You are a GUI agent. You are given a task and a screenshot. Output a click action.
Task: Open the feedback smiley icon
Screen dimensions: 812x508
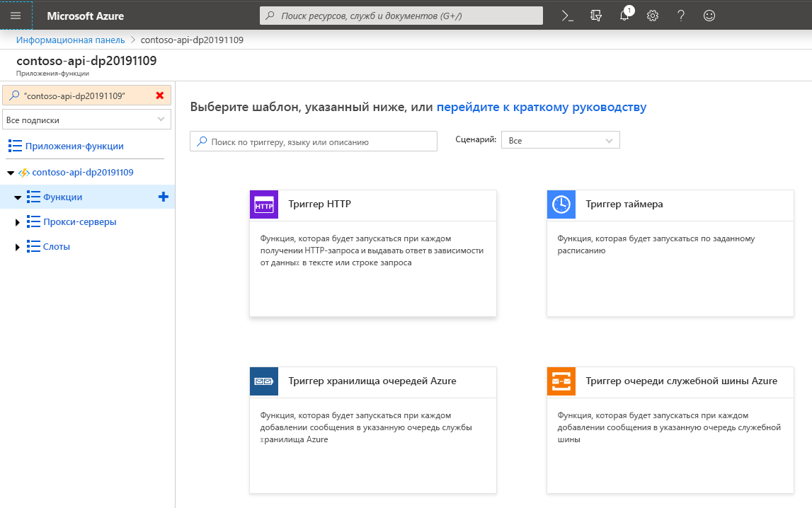(x=709, y=16)
